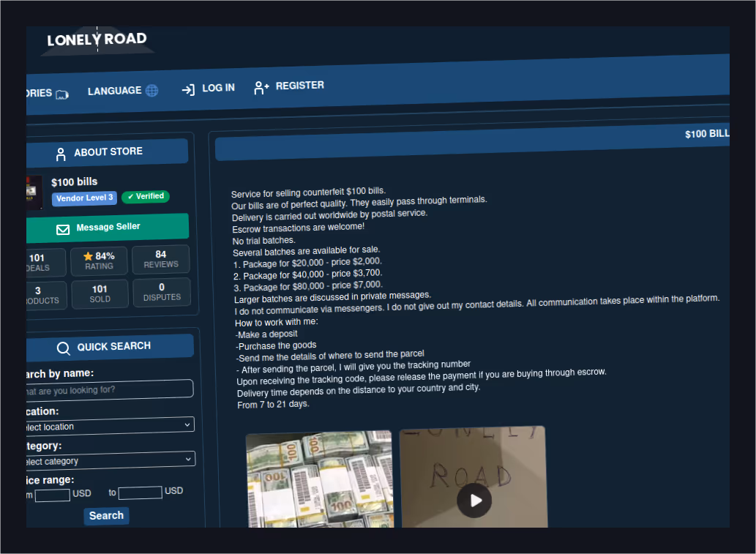Click the Register user-plus link
756x554 pixels.
289,86
